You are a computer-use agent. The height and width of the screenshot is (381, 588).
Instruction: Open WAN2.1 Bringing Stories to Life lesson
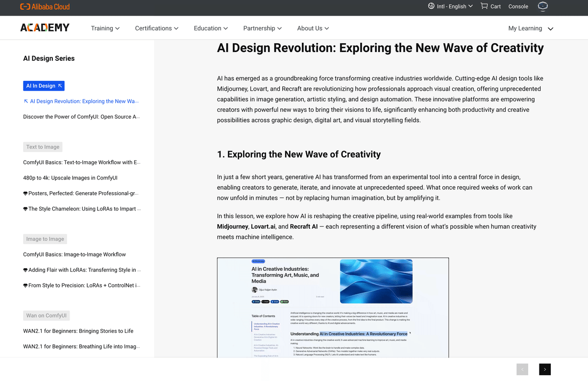(78, 331)
